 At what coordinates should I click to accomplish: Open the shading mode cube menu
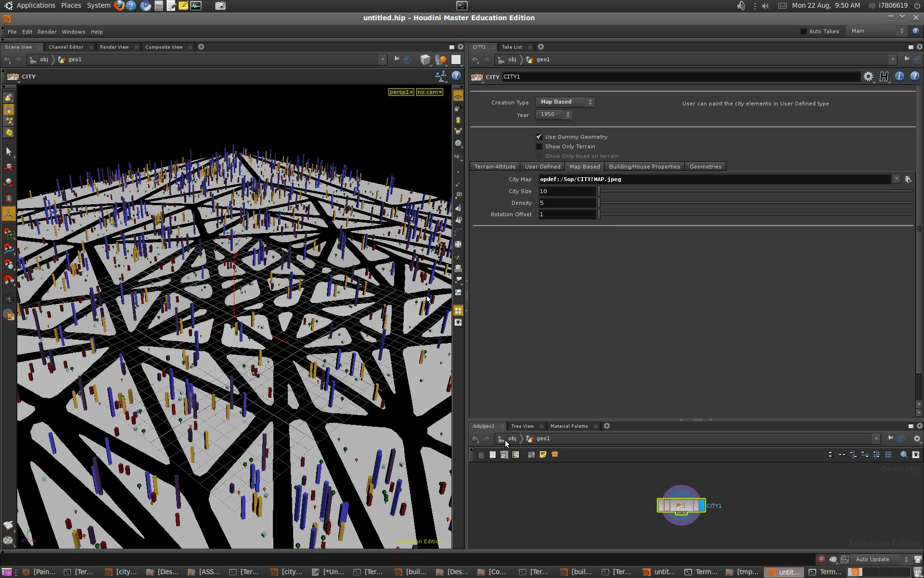point(425,60)
